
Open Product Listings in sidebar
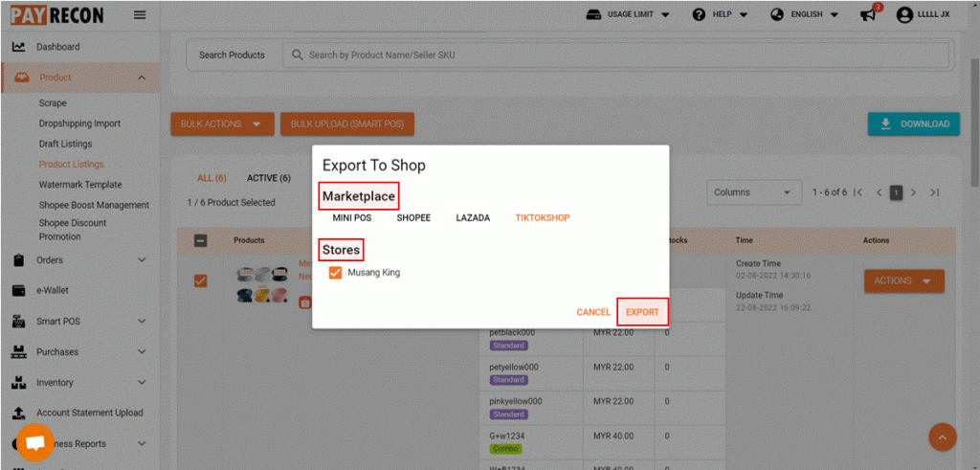point(71,165)
